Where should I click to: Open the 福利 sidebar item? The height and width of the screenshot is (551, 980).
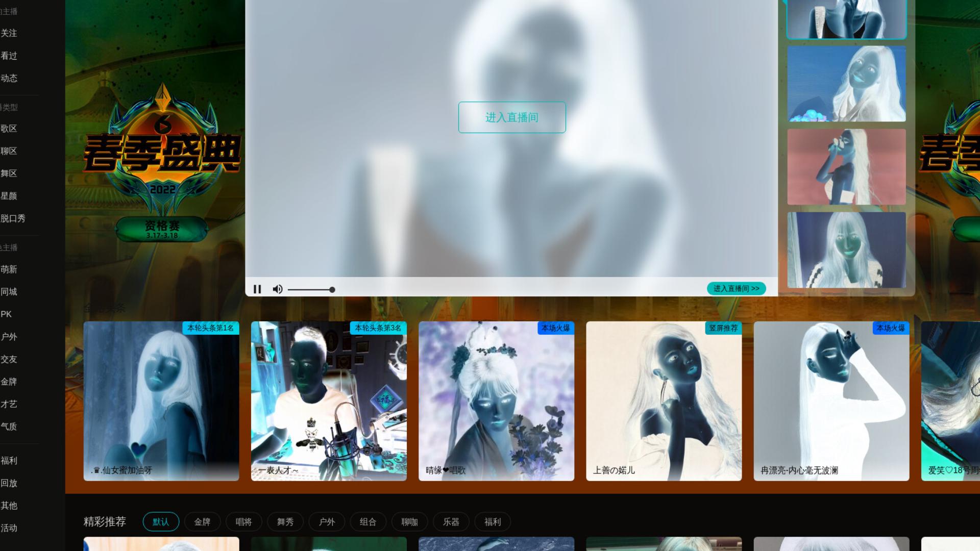tap(9, 461)
